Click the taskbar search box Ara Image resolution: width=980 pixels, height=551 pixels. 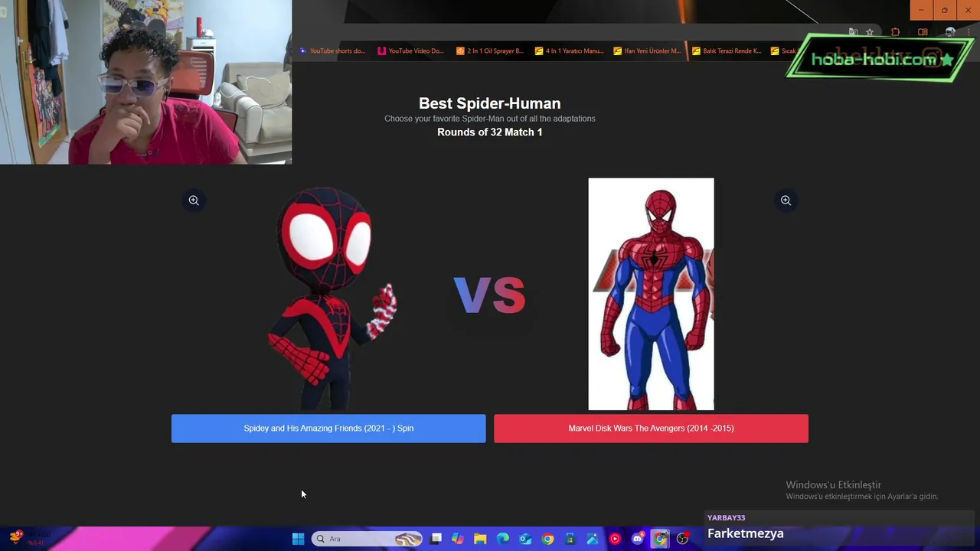368,539
